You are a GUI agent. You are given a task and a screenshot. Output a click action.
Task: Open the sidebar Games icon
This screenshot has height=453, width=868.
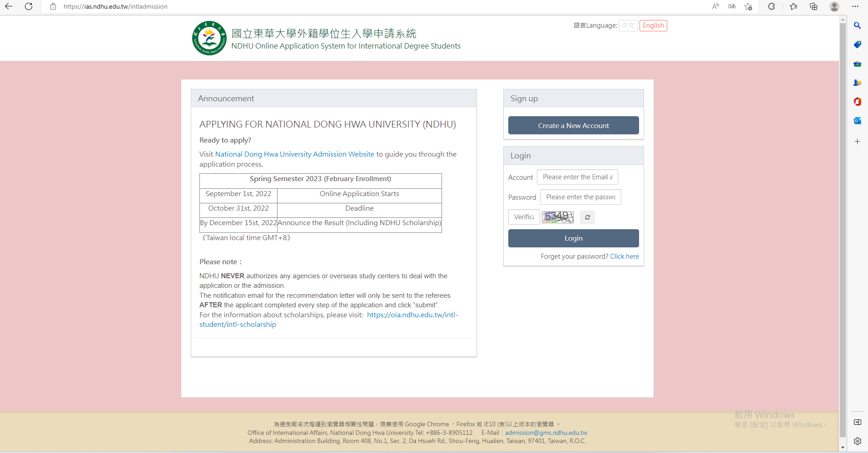point(857,83)
